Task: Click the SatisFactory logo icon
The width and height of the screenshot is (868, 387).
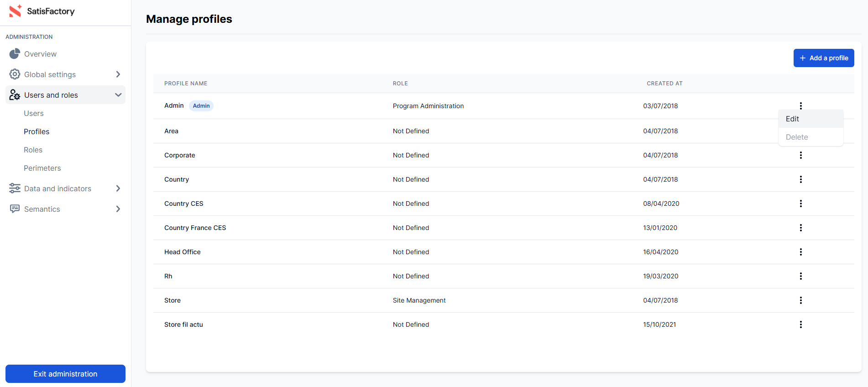Action: point(16,11)
